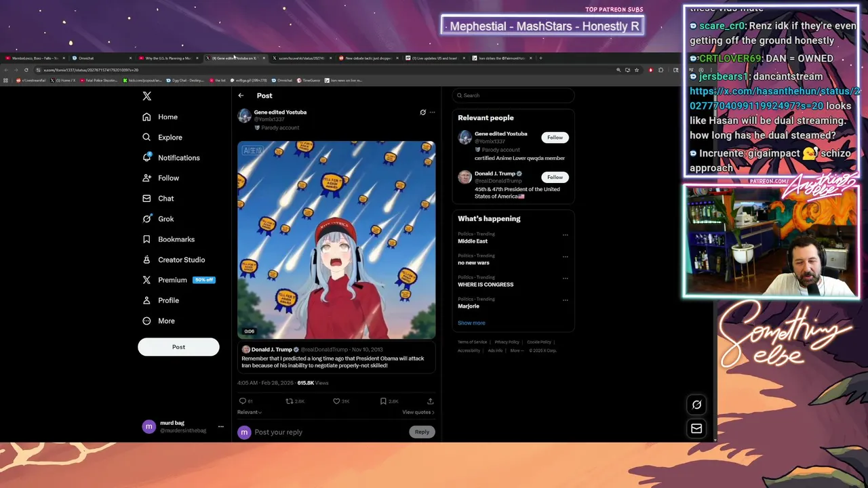
Task: Open the Marjorie trending topic
Action: (x=469, y=306)
